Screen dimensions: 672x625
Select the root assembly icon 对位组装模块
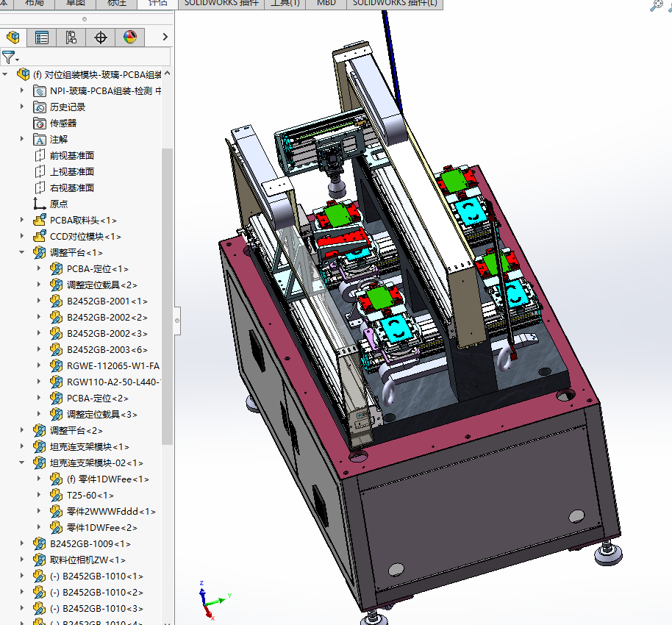[23, 74]
